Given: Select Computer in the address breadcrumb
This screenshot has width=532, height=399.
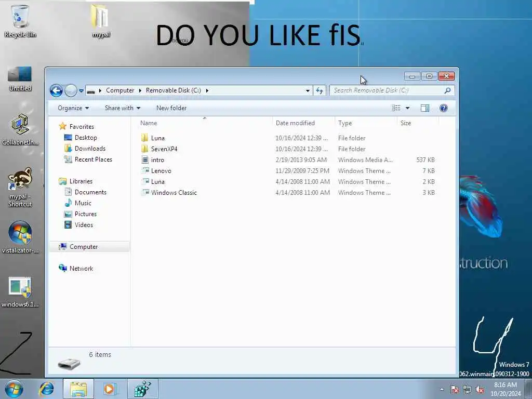Looking at the screenshot, I should click(120, 90).
